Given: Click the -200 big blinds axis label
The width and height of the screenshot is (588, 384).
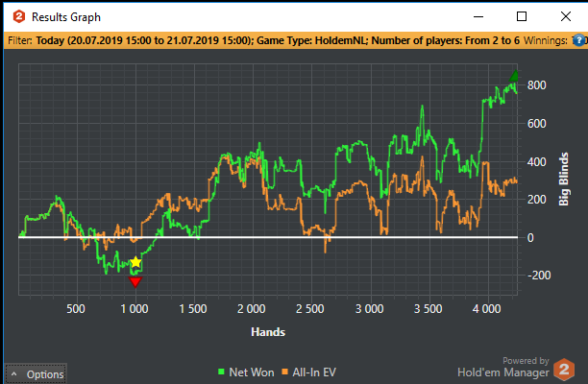Looking at the screenshot, I should pyautogui.click(x=539, y=276).
